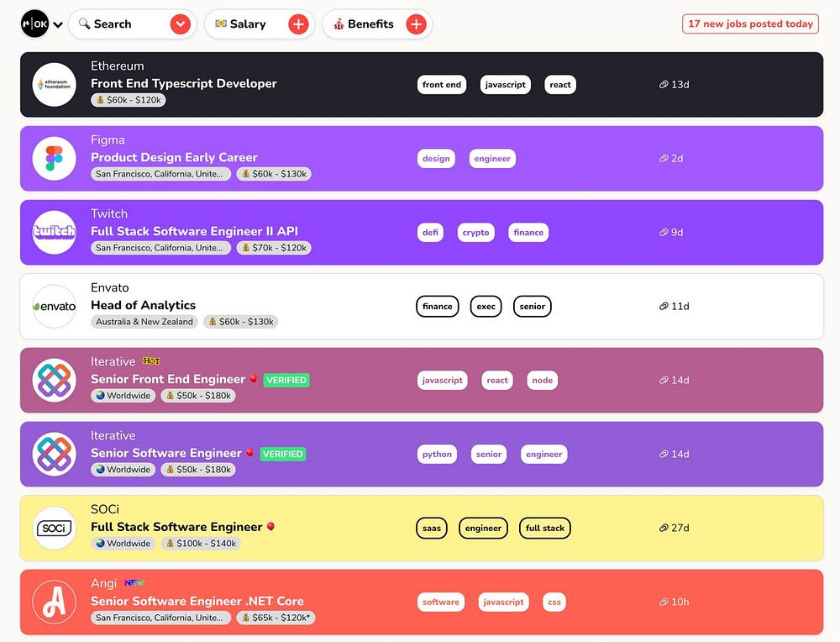Select the crypto tag on Twitch listing
Viewport: 840px width, 642px height.
pos(475,233)
